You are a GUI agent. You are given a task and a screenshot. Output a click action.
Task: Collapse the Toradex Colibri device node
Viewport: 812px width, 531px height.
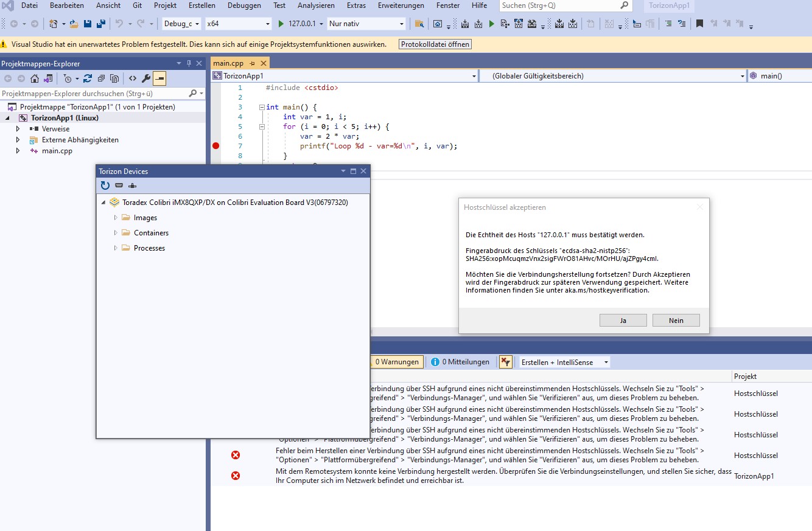click(103, 203)
